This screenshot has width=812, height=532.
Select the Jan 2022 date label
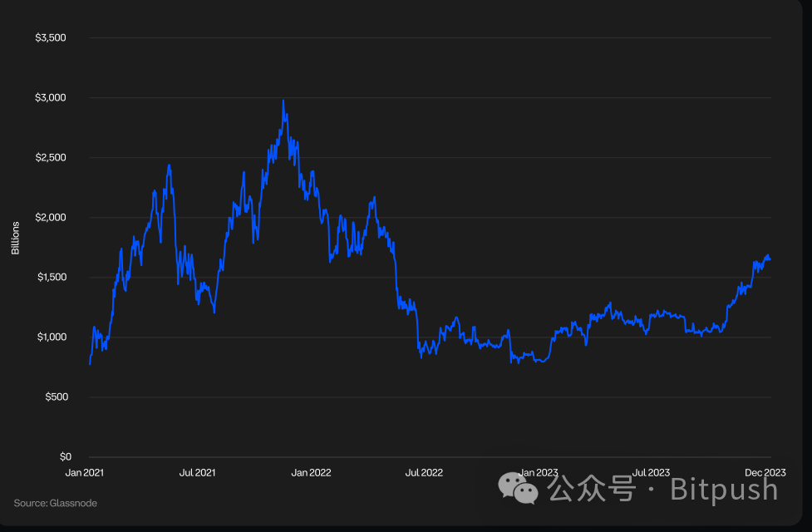point(311,472)
